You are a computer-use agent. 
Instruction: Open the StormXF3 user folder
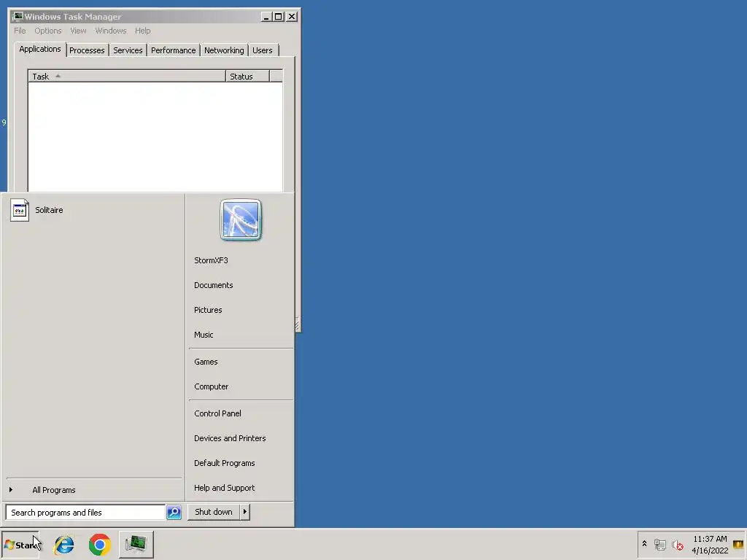pyautogui.click(x=211, y=260)
